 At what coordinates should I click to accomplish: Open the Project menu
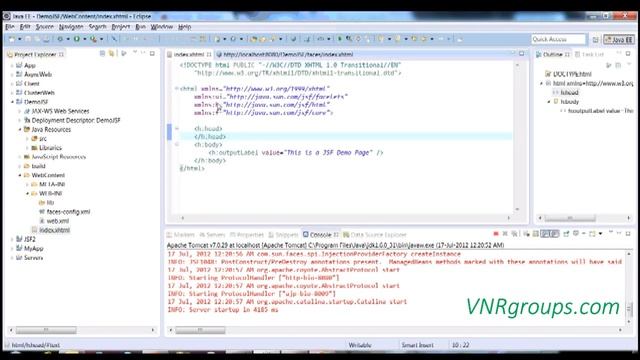point(121,27)
